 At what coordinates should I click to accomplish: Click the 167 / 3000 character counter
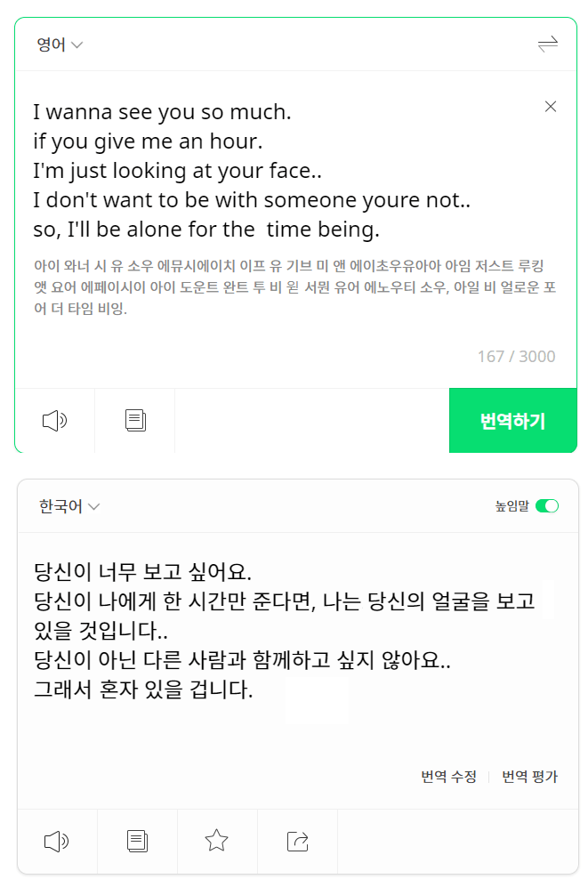(x=516, y=357)
